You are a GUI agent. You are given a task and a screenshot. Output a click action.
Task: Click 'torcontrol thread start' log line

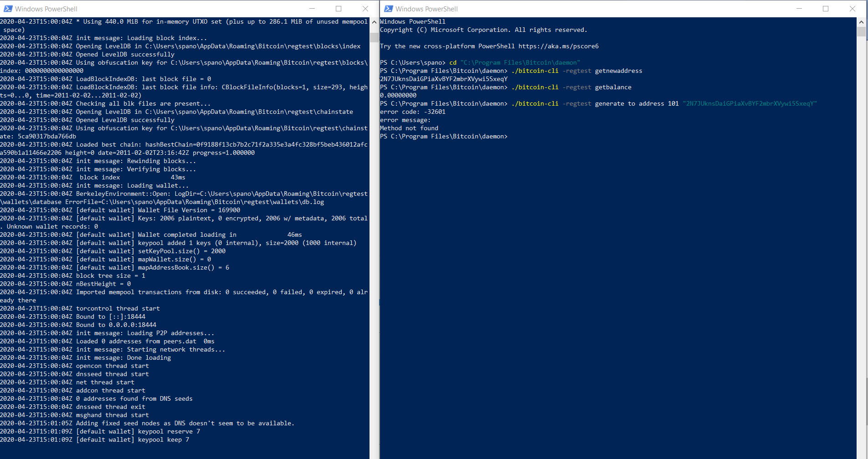click(x=80, y=308)
